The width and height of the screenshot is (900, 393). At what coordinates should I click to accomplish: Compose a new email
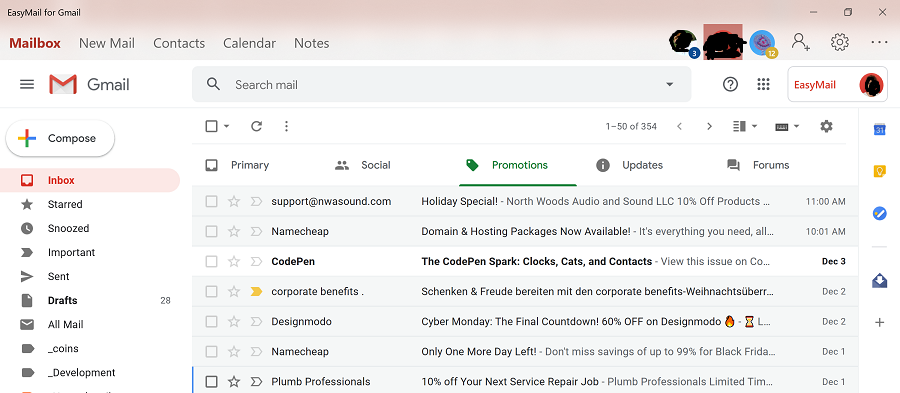[60, 138]
